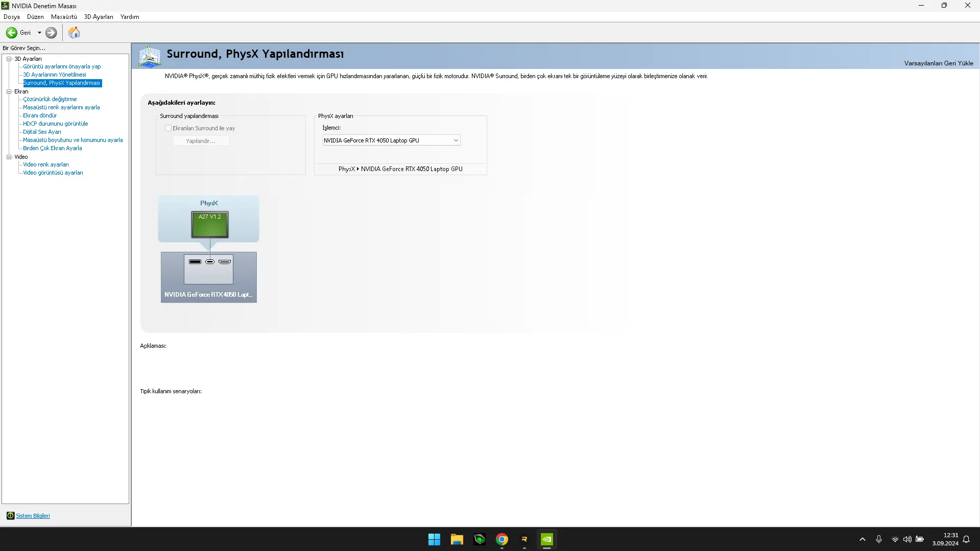Screen dimensions: 980x551
Task: Close the NVIDIA Denetim Masası window
Action: 968,6
